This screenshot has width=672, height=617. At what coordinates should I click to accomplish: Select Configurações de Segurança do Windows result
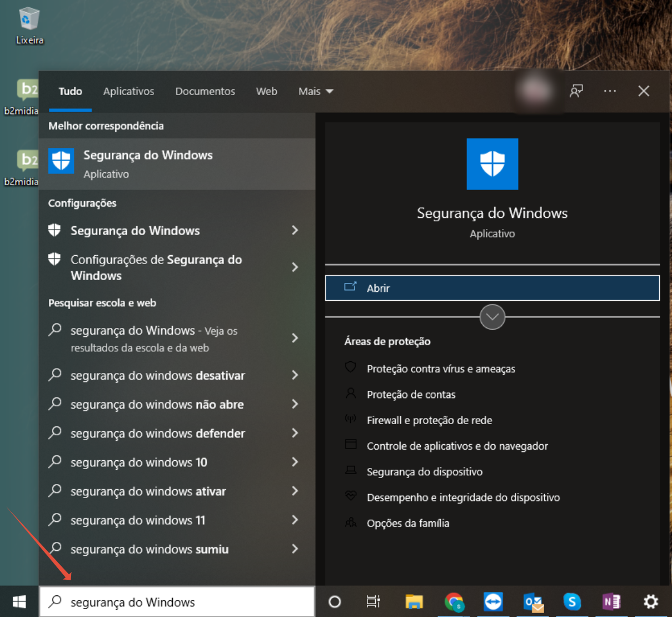177,267
